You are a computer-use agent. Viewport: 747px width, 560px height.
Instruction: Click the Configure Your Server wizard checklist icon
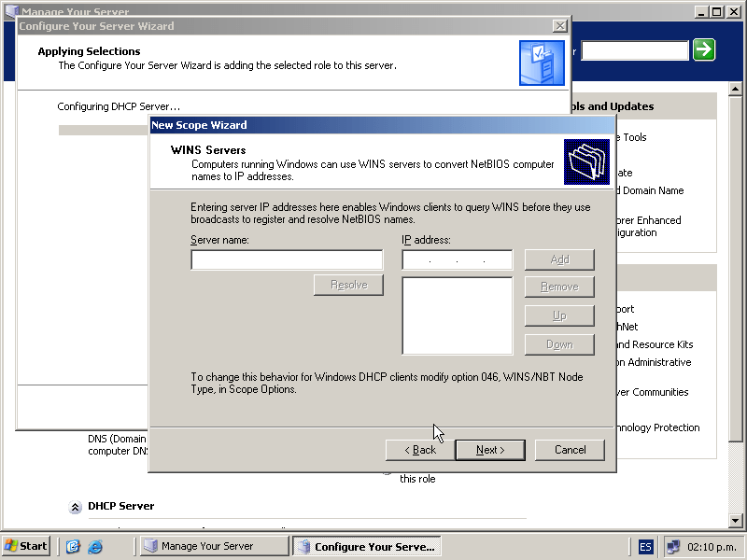point(541,63)
